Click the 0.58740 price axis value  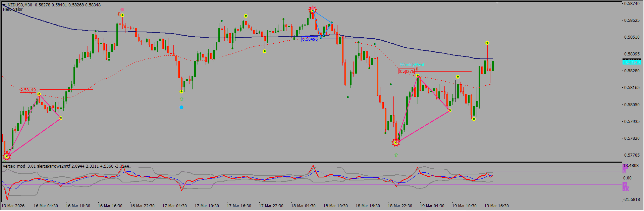[x=632, y=4]
